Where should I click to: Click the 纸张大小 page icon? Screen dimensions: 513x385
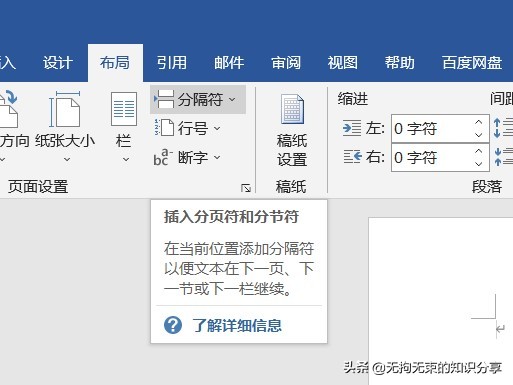[x=65, y=109]
